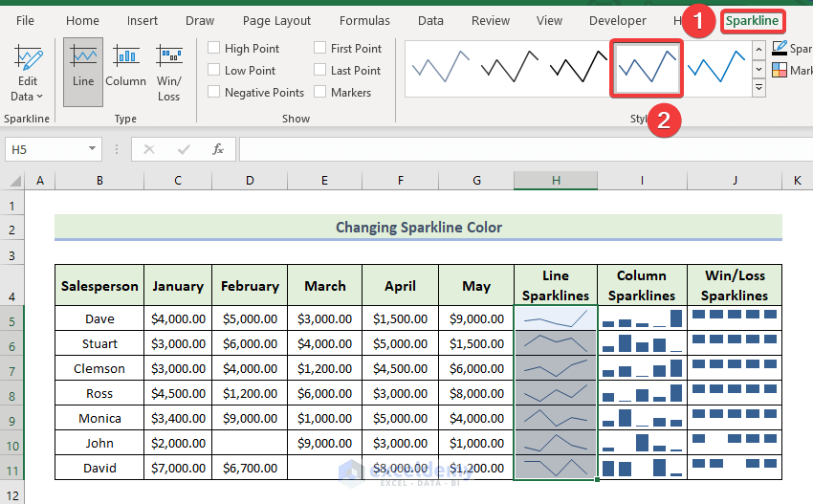Choose the Win/Loss sparkline type

click(169, 65)
